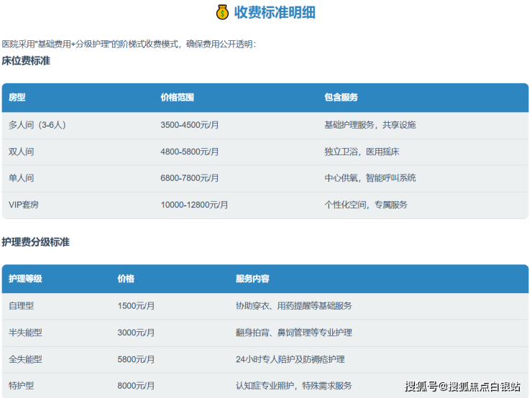Click the 价格范围 column header

[177, 98]
